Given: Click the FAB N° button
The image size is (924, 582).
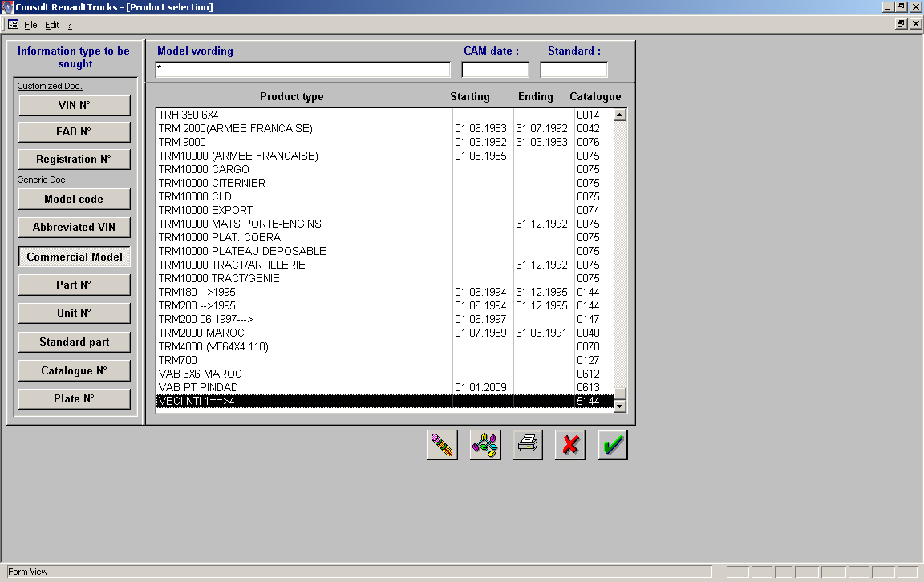Looking at the screenshot, I should pos(75,132).
